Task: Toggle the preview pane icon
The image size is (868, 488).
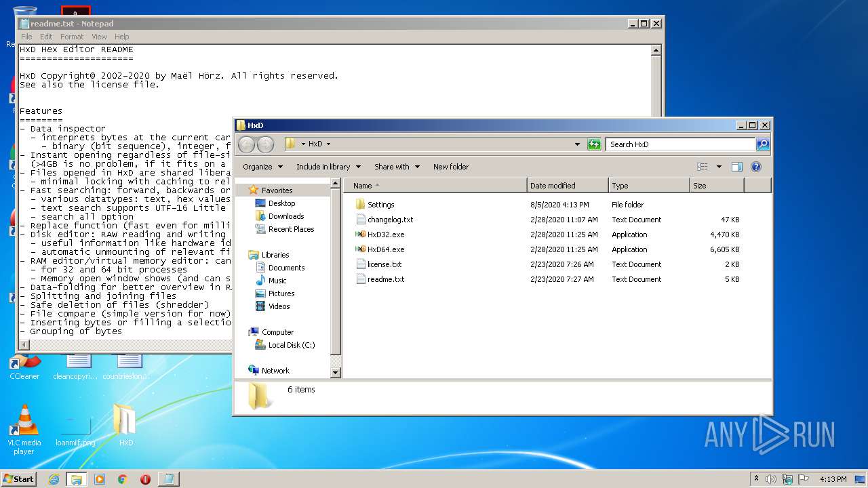Action: (x=737, y=167)
